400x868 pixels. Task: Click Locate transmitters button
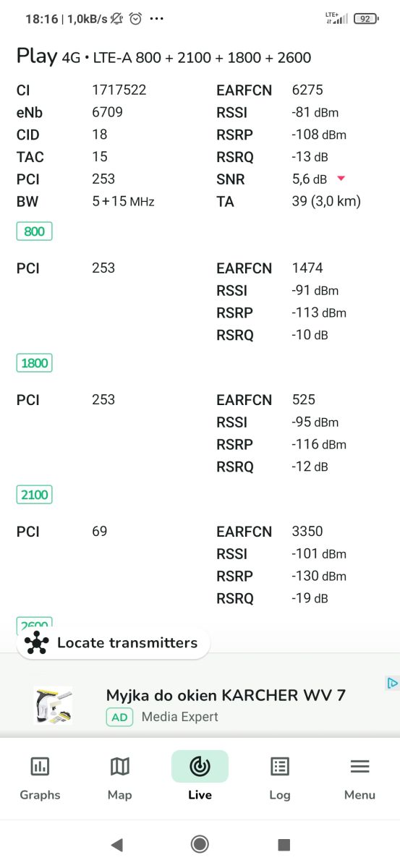[114, 642]
